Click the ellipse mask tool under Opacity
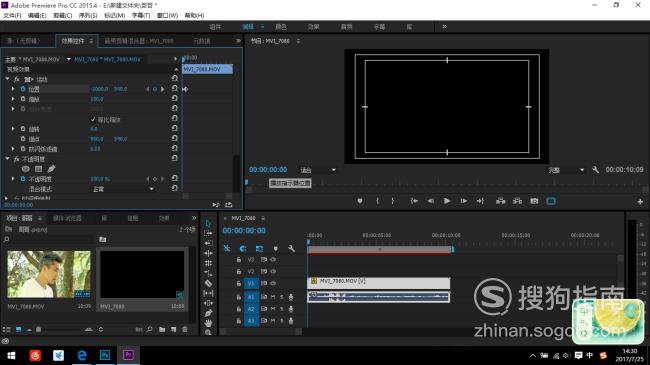The image size is (650, 365). 26,169
